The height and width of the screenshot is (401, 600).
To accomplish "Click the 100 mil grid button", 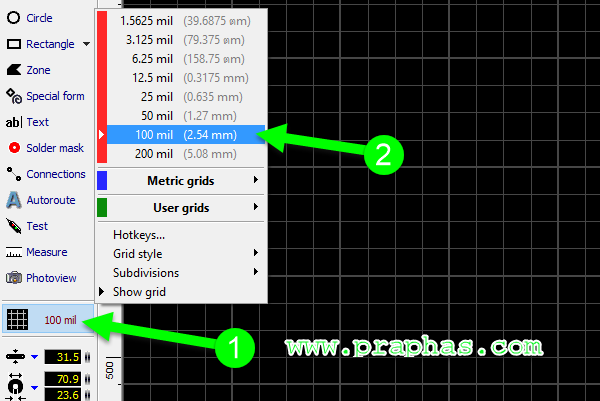I will (x=46, y=320).
